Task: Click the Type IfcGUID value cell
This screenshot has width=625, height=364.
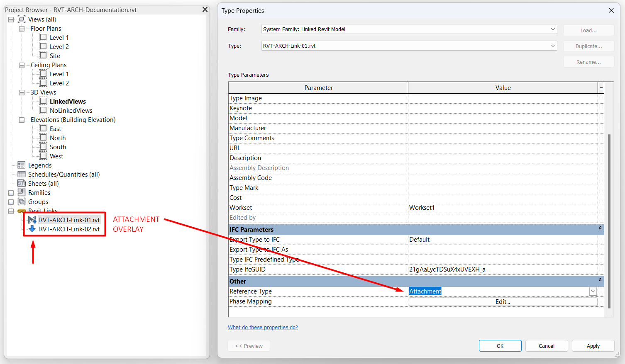Action: [x=503, y=269]
